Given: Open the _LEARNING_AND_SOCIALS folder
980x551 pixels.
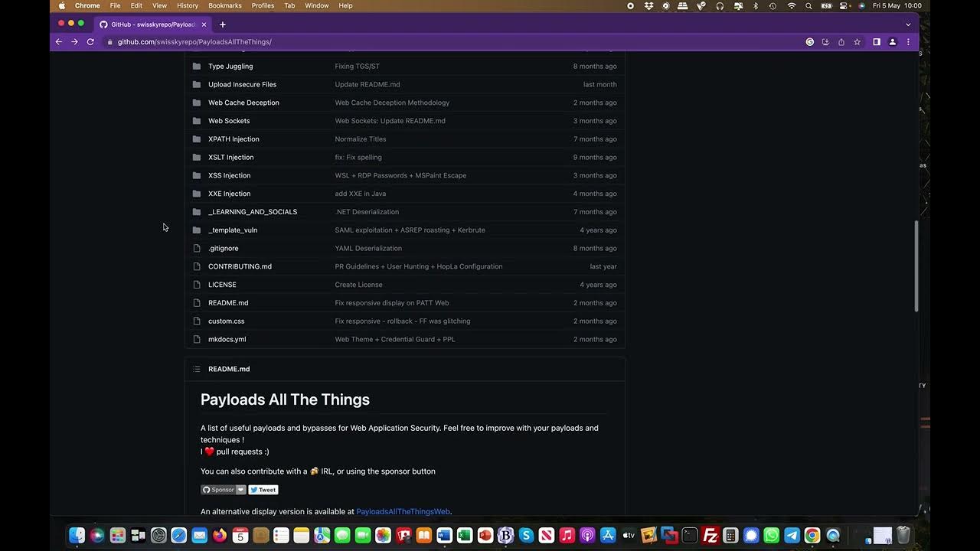Looking at the screenshot, I should click(x=253, y=212).
